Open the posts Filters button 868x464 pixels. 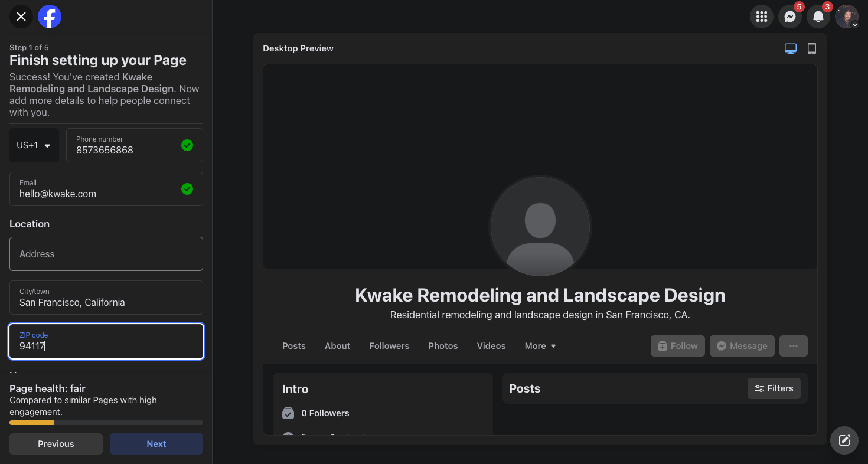pyautogui.click(x=774, y=388)
